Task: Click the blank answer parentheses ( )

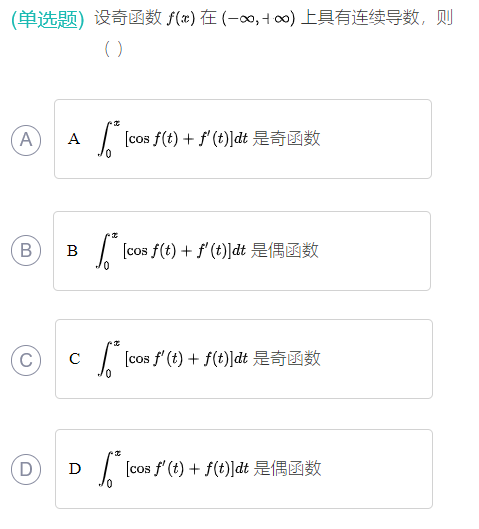Action: (x=113, y=49)
